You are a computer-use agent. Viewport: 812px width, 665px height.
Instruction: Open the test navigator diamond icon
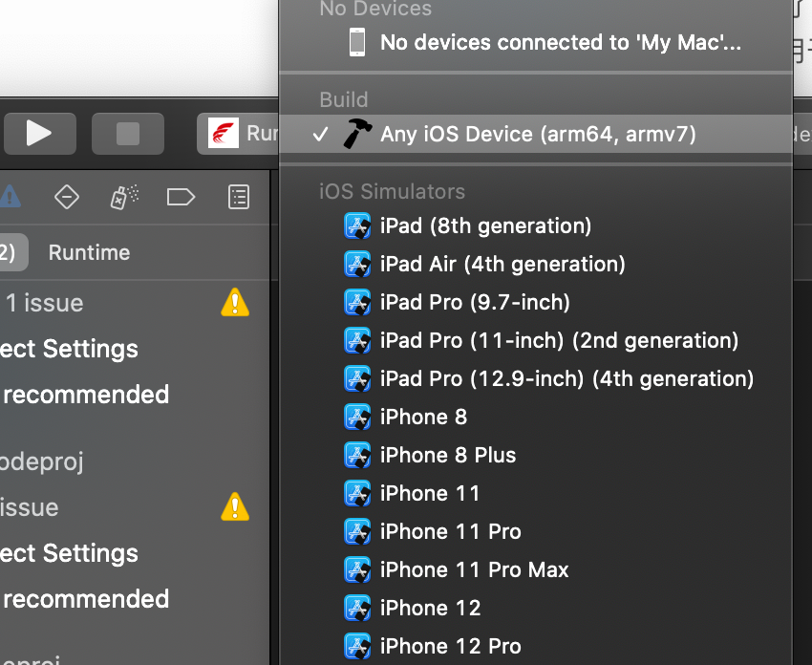tap(67, 197)
